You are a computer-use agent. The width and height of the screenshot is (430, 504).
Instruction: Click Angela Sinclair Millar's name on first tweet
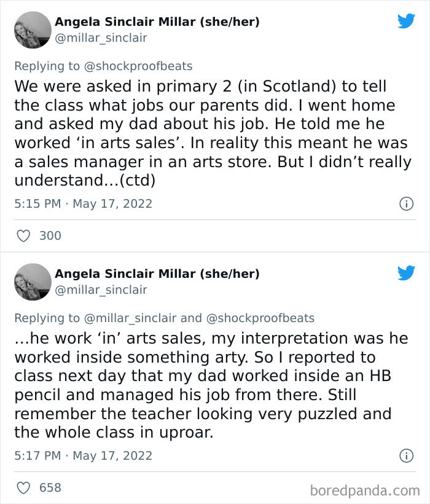pos(157,22)
